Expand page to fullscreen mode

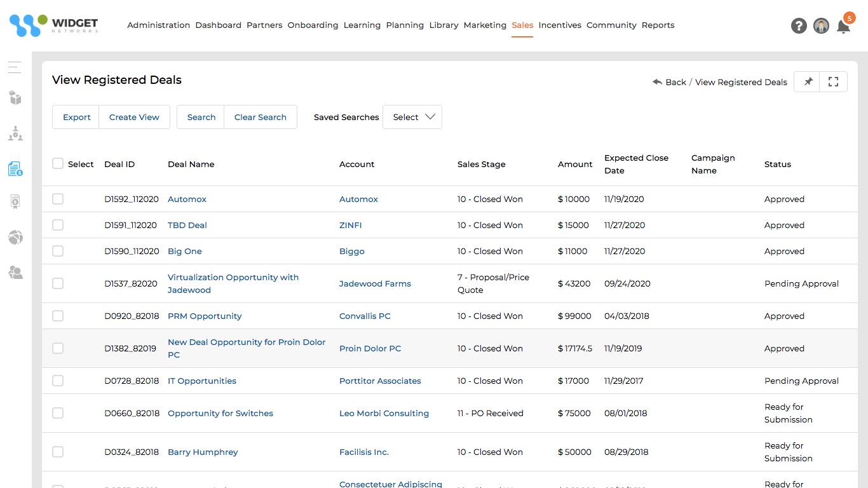point(833,81)
